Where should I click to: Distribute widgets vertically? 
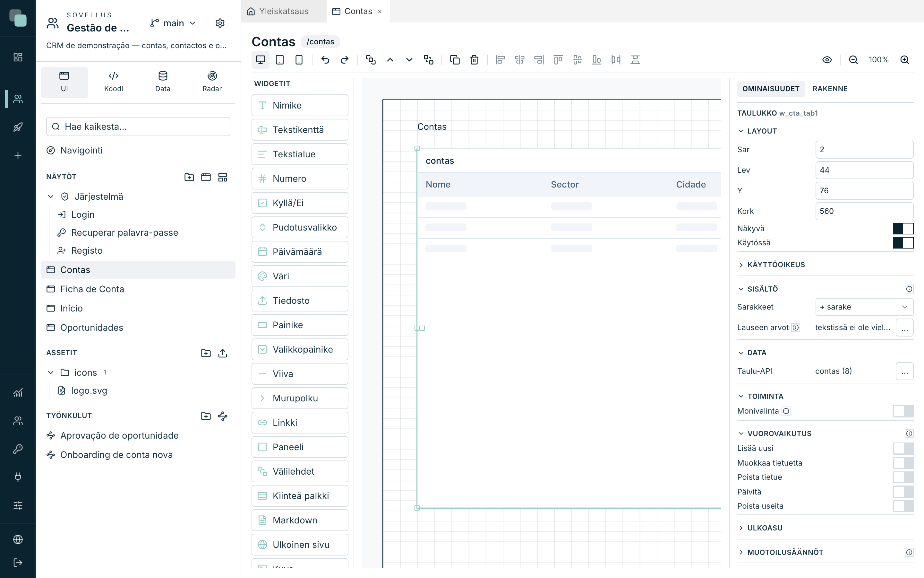click(x=635, y=60)
